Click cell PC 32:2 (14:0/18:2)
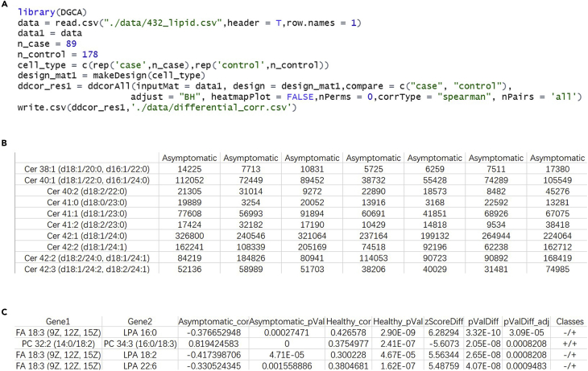 pos(58,344)
